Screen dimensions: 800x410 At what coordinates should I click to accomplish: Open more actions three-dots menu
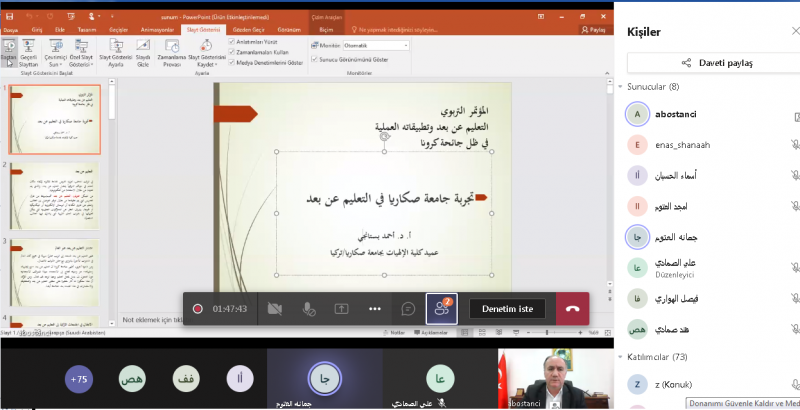point(375,309)
